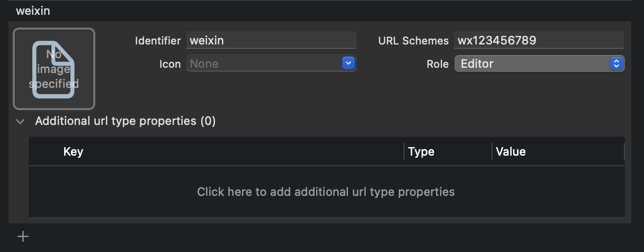Click the URL Schemes field wx123456789
Screen dimensions: 644x252
(539, 41)
